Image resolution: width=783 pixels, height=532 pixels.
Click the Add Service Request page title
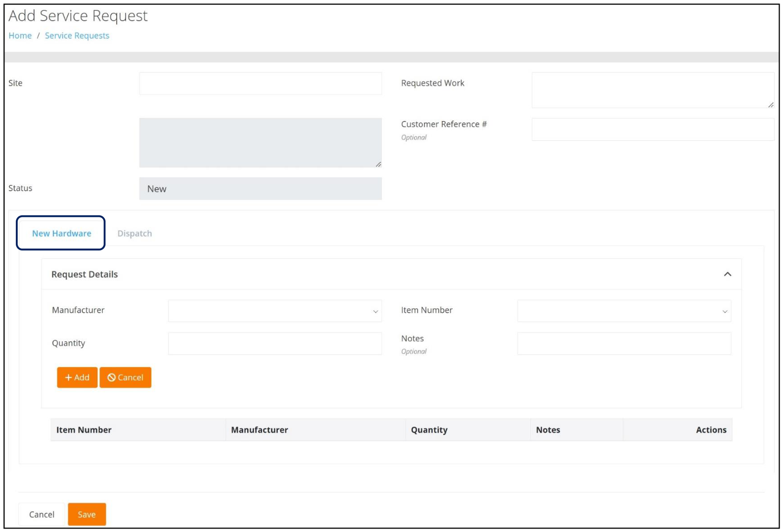78,16
